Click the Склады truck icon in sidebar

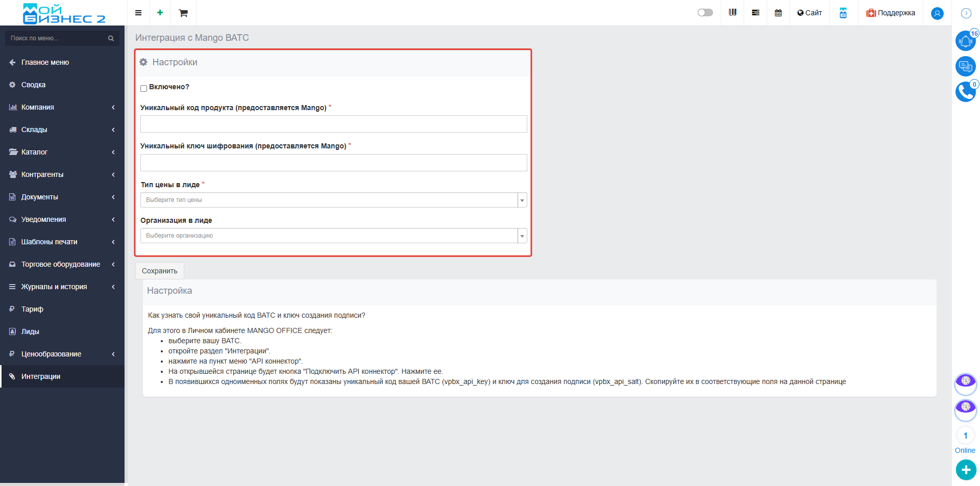13,130
